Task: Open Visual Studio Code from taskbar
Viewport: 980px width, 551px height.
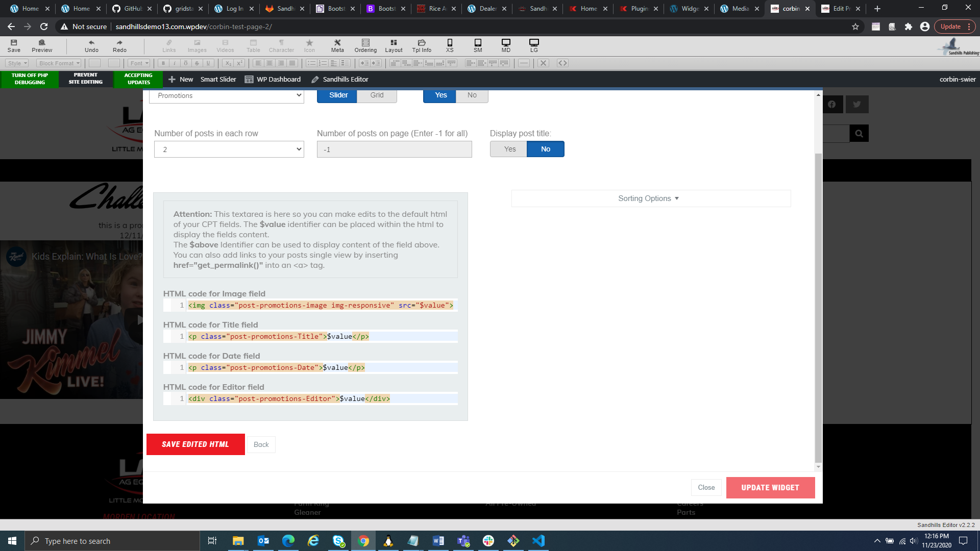Action: pyautogui.click(x=538, y=541)
